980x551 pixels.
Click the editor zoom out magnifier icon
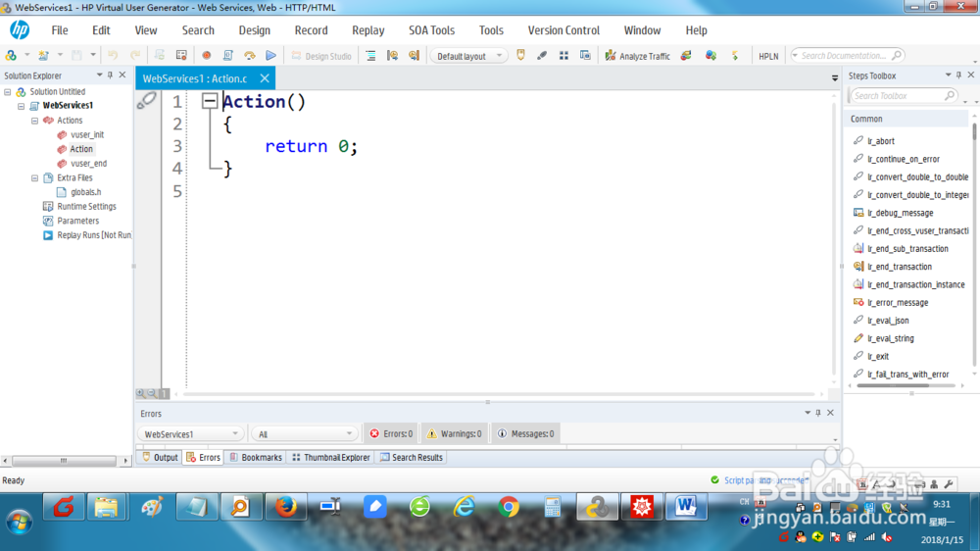pyautogui.click(x=152, y=393)
